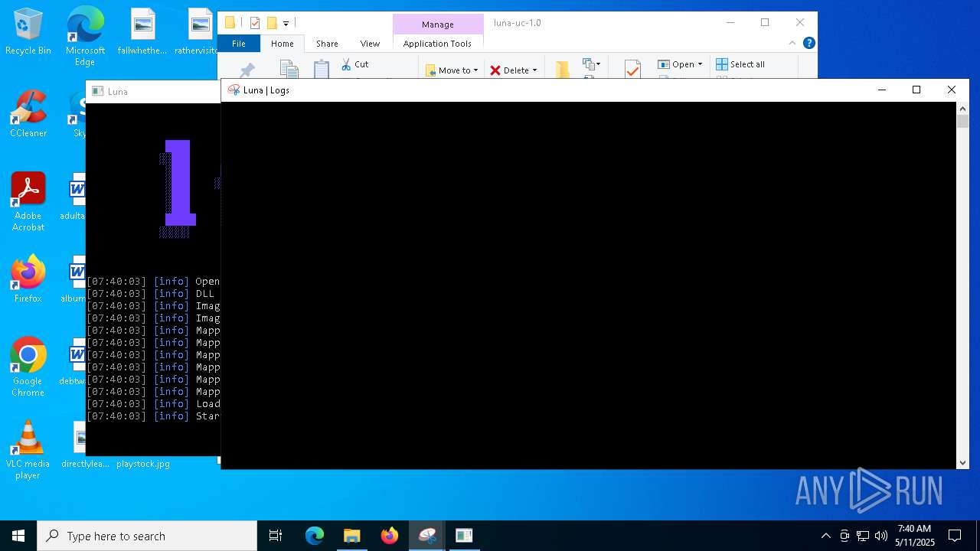Select the album... Word document on desktop
Screen dimensions: 980x551
pos(74,279)
